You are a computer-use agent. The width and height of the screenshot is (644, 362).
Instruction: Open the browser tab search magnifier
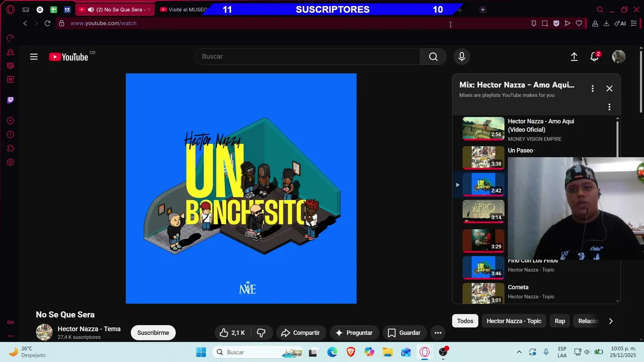(x=600, y=10)
